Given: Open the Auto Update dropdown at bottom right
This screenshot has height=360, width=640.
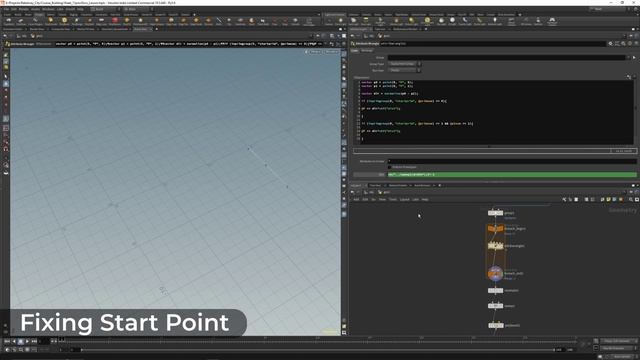Looking at the screenshot, I should [x=622, y=356].
